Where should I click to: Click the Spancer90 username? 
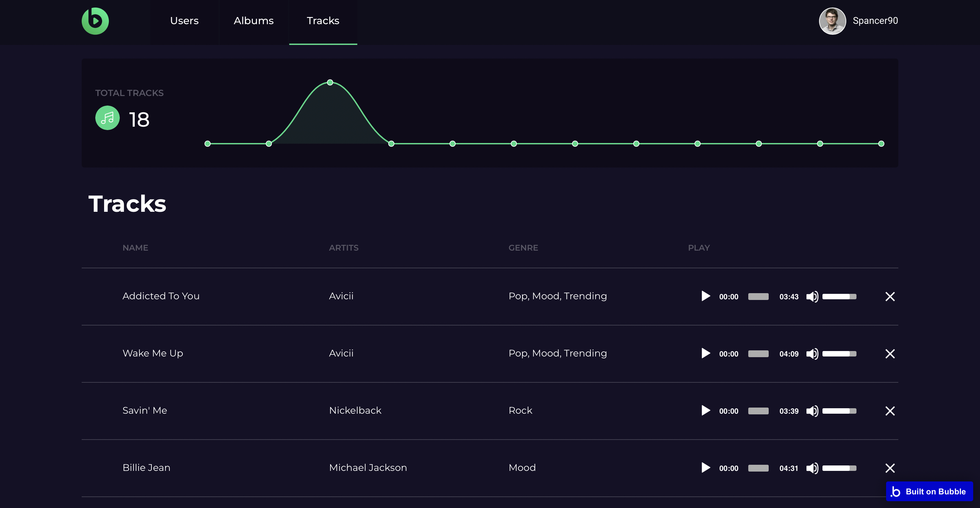click(875, 21)
